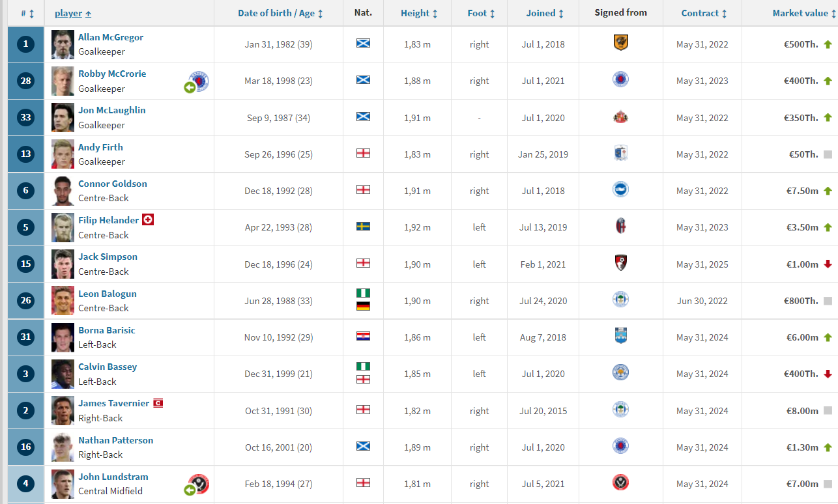Image resolution: width=838 pixels, height=504 pixels.
Task: Click red down arrow beside Calvin Bassey's value
Action: (x=828, y=374)
